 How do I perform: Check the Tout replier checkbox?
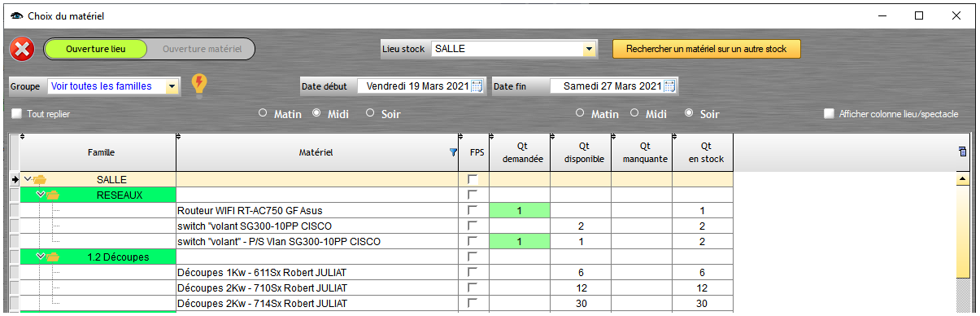[x=17, y=114]
